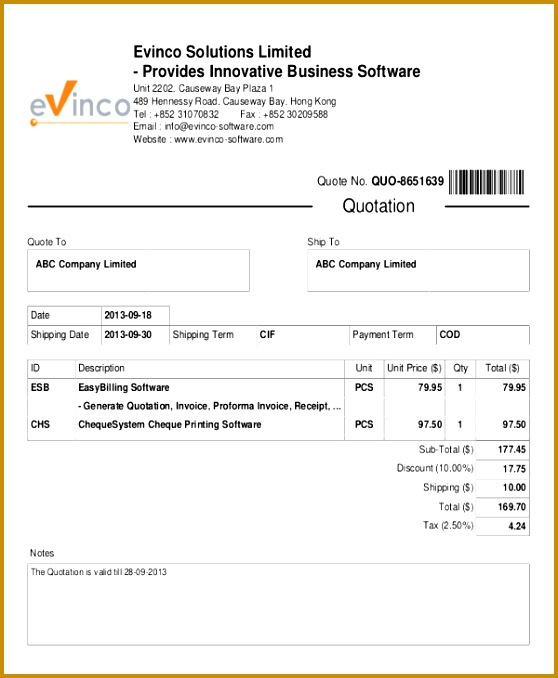This screenshot has width=558, height=678.
Task: Click the "ID" column header
Action: tap(35, 368)
